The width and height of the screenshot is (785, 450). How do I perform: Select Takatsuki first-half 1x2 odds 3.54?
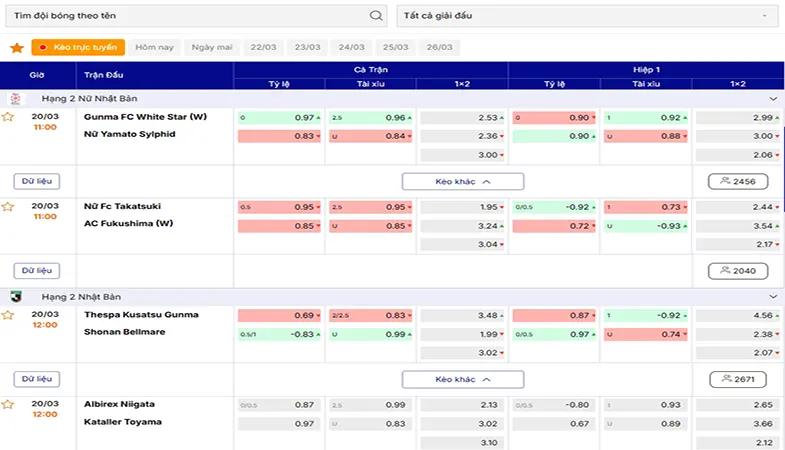pyautogui.click(x=738, y=226)
